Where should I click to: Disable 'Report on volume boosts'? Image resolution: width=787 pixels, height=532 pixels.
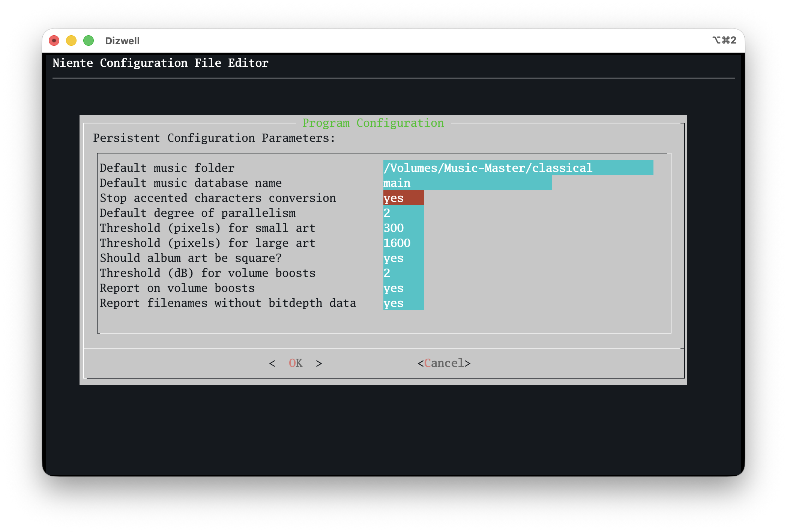[x=393, y=288]
